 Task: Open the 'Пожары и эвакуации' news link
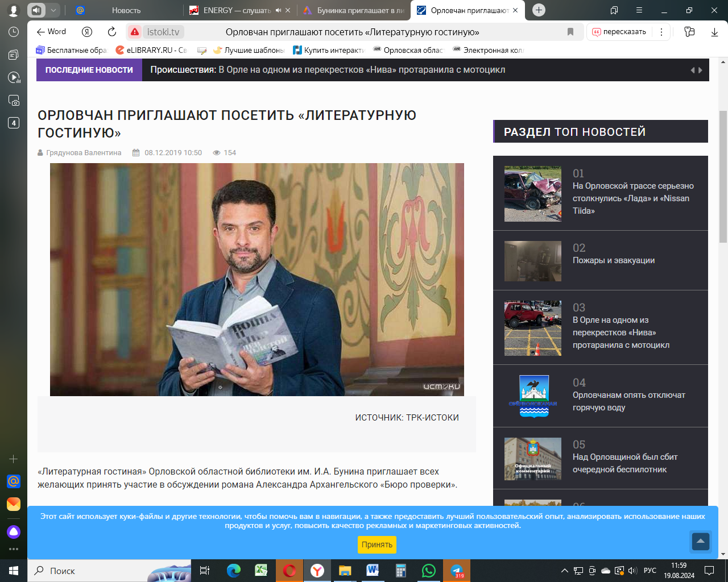[x=613, y=260]
